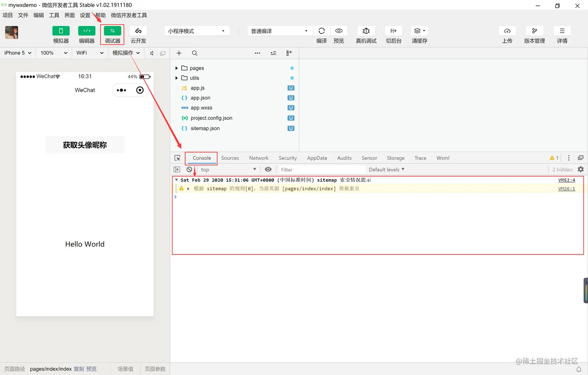Open the 小程序模式 mode dropdown
This screenshot has width=588, height=375.
click(x=197, y=31)
